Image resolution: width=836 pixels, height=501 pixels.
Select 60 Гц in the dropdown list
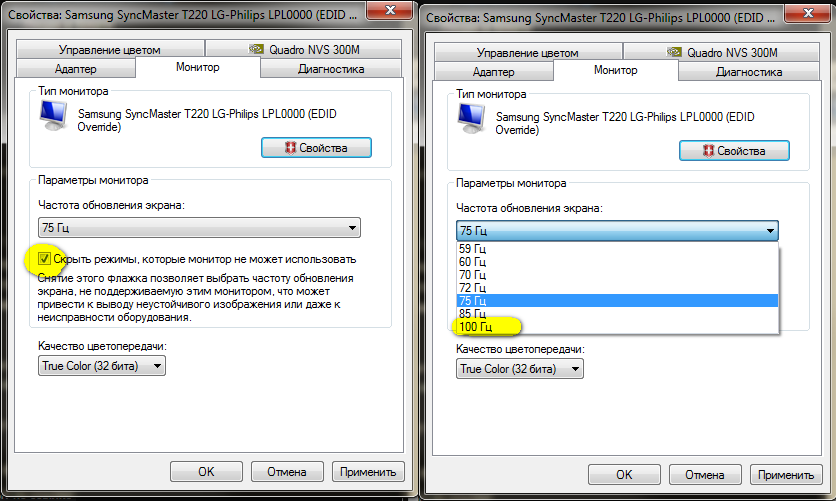[617, 262]
